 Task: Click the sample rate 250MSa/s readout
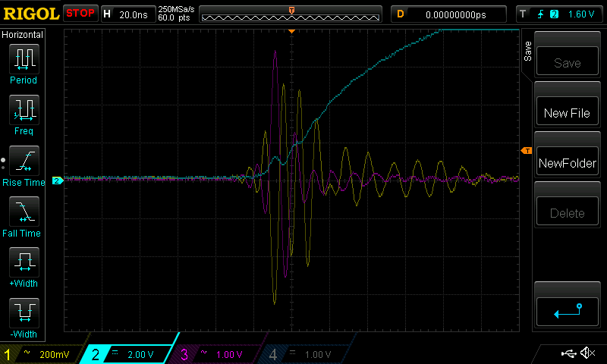(x=176, y=9)
